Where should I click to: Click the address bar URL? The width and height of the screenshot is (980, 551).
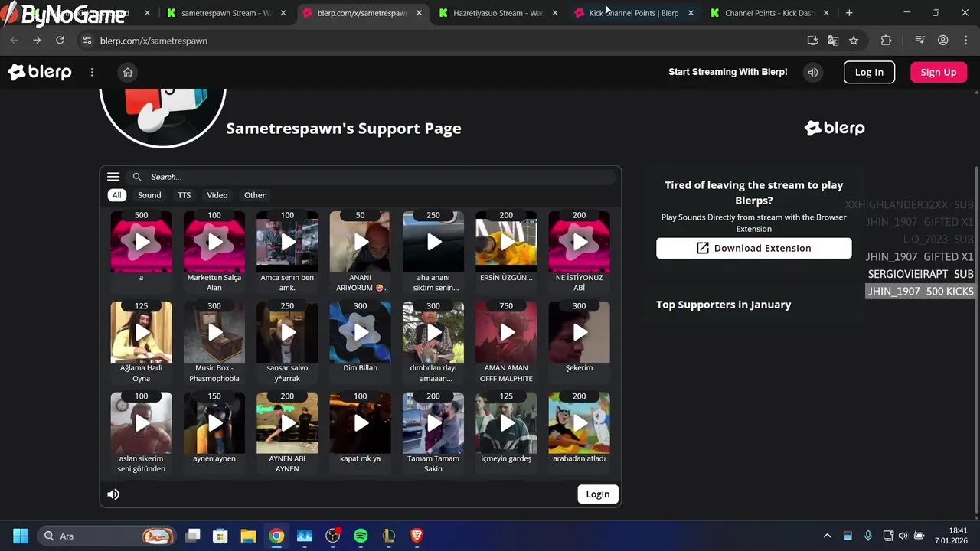tap(153, 41)
